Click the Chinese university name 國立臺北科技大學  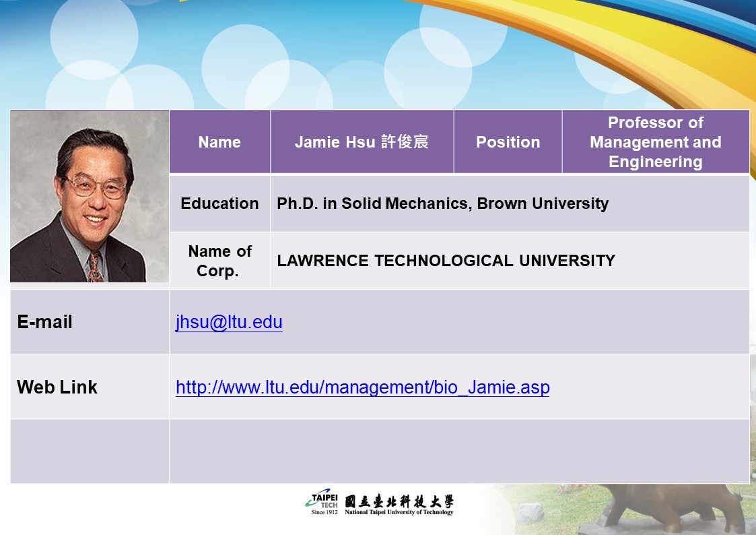(x=399, y=501)
